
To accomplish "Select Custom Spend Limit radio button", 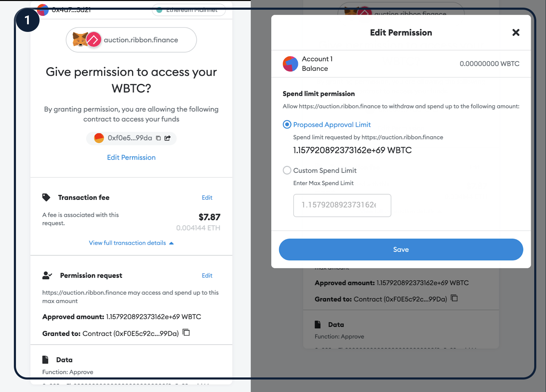I will pyautogui.click(x=287, y=170).
